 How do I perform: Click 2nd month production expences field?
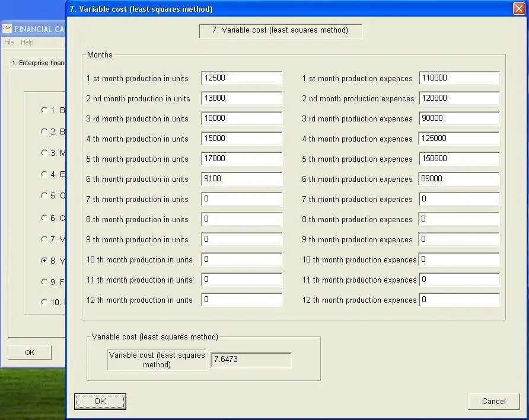459,98
